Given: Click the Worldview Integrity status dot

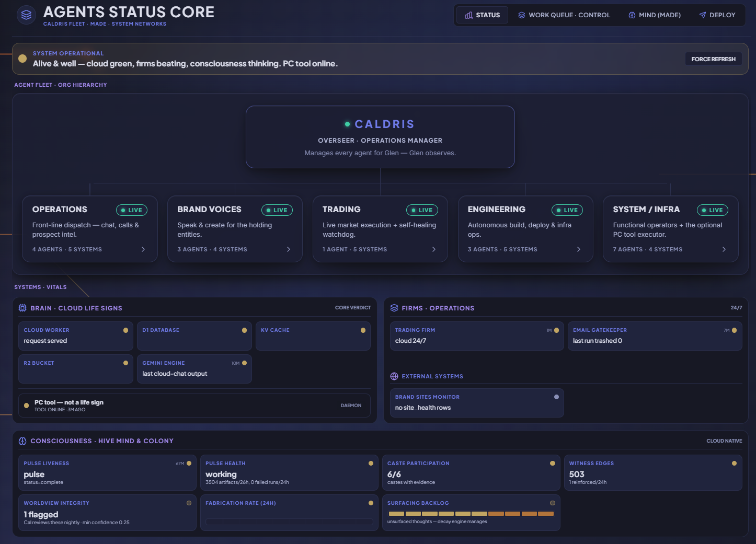Looking at the screenshot, I should pyautogui.click(x=189, y=503).
